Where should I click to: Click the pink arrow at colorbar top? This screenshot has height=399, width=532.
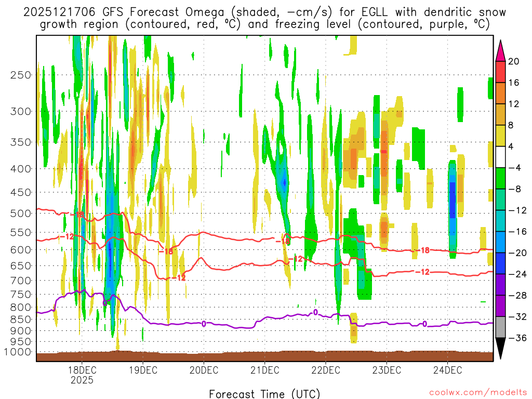point(500,51)
